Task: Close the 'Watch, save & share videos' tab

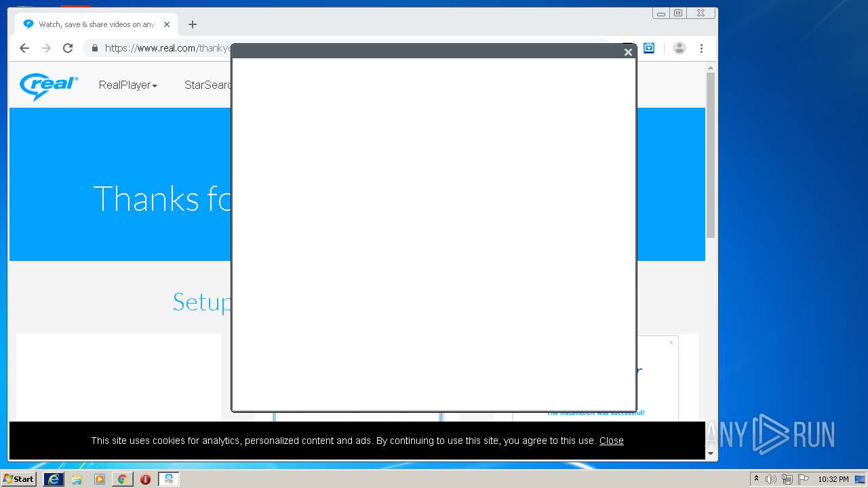Action: click(x=167, y=24)
